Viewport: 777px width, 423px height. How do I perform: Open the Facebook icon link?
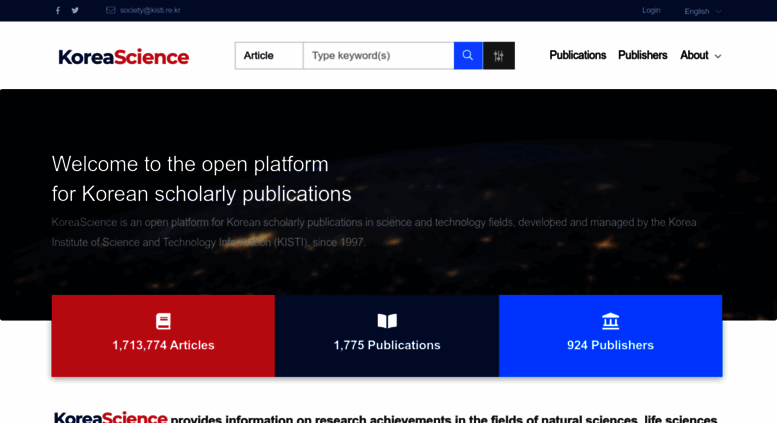pos(57,10)
